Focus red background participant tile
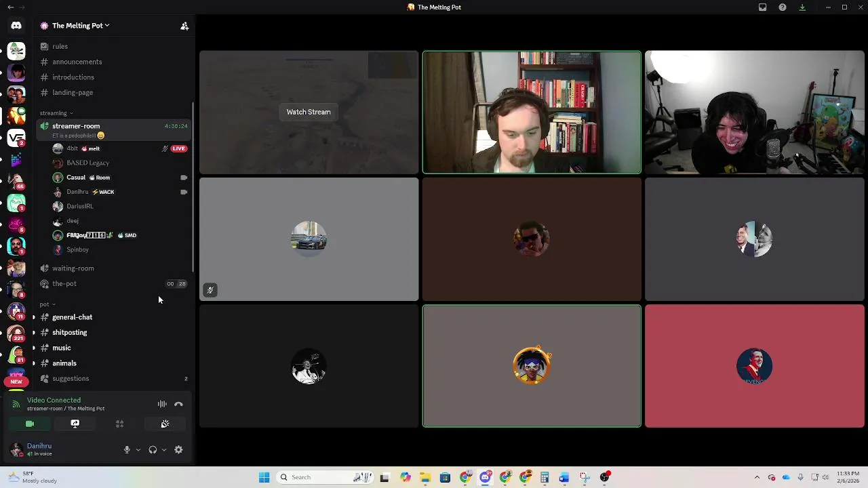 754,366
